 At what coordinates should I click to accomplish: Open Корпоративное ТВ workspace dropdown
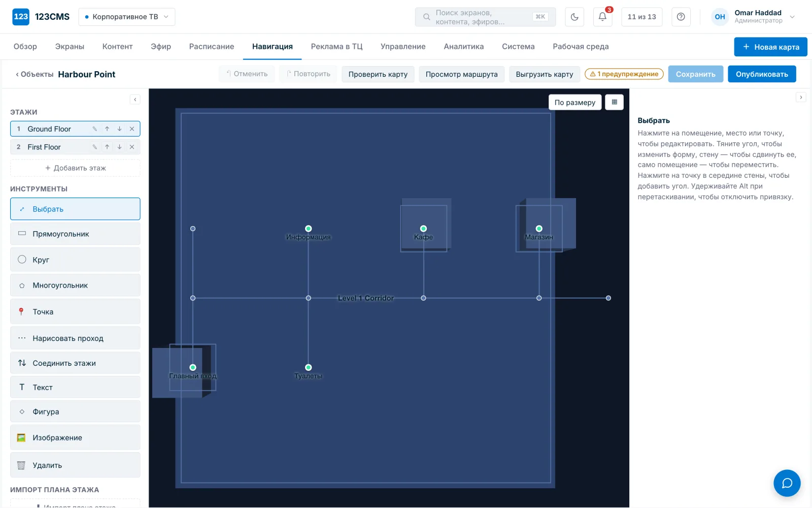[127, 17]
